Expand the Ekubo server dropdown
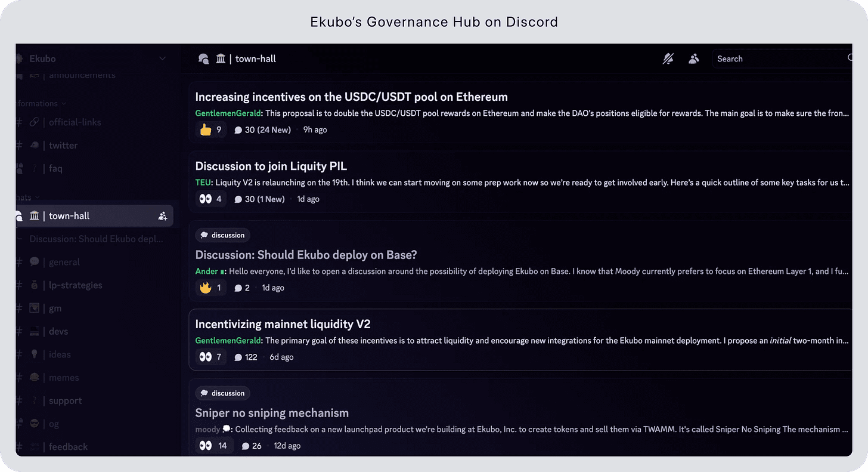 coord(162,58)
